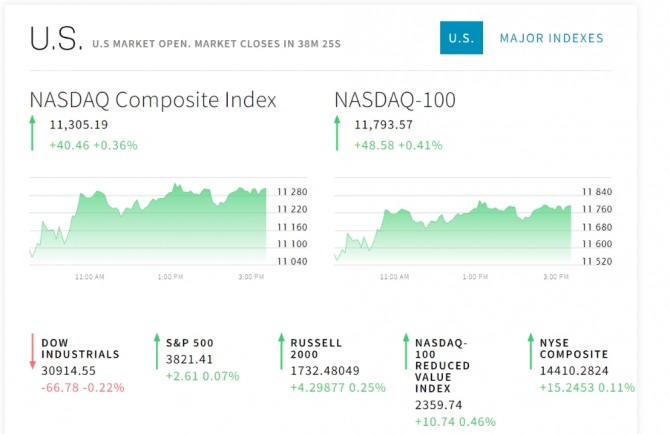The width and height of the screenshot is (670, 434).
Task: Click the NASDAQ Composite intraday chart
Action: [150, 222]
